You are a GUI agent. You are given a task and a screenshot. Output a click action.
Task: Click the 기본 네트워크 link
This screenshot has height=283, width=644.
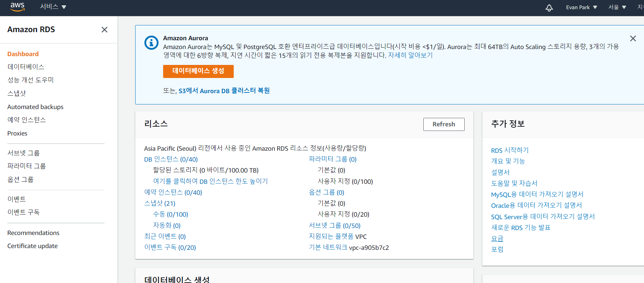click(328, 247)
